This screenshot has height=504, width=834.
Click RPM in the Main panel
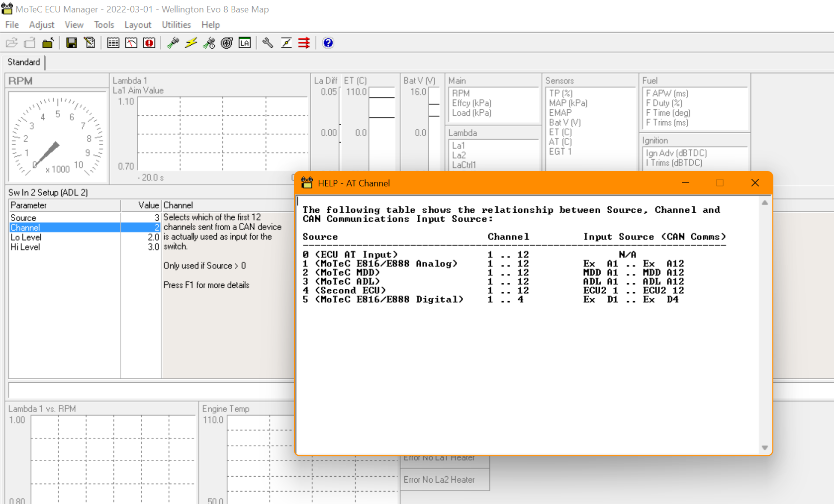pyautogui.click(x=461, y=93)
